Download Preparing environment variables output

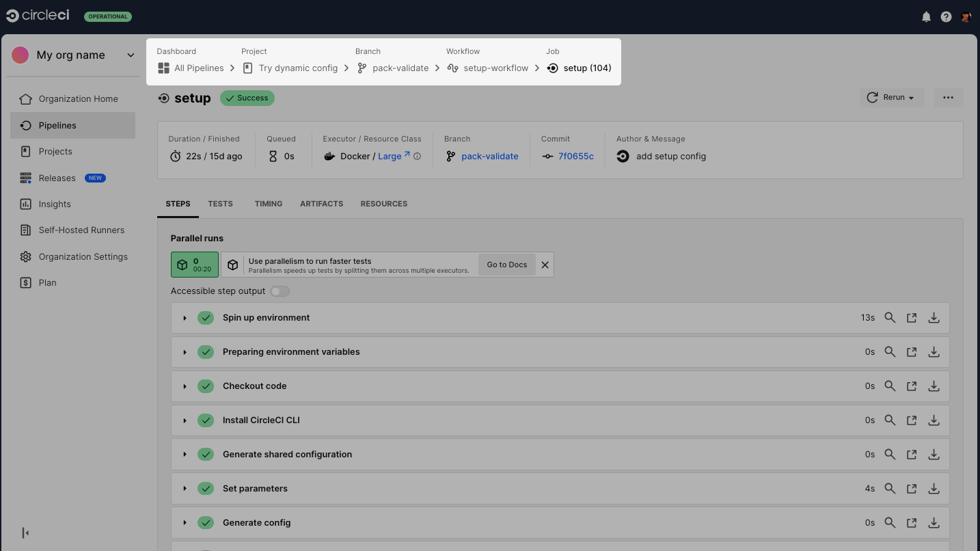pyautogui.click(x=934, y=352)
